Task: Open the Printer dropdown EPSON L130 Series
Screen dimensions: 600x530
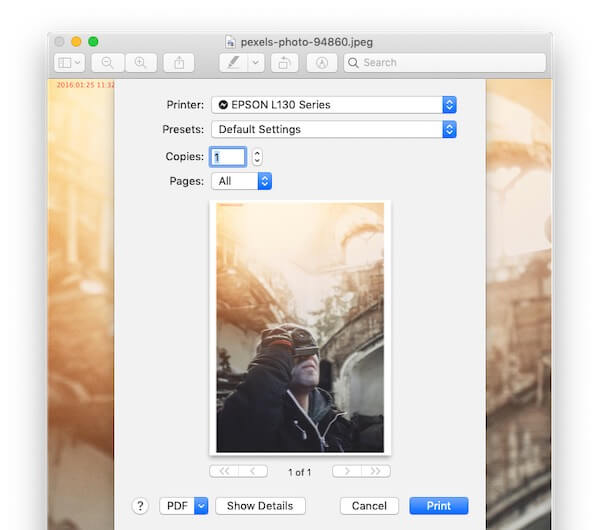Action: tap(334, 105)
